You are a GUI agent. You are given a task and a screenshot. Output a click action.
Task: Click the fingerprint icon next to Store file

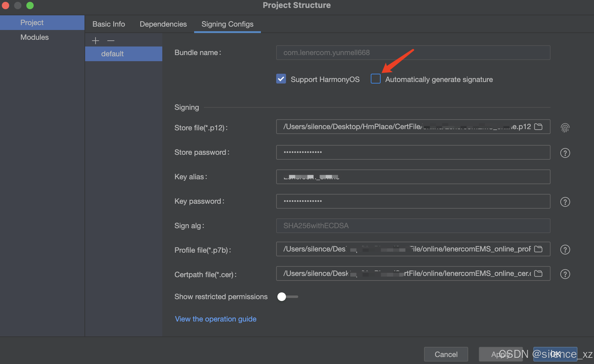(565, 128)
